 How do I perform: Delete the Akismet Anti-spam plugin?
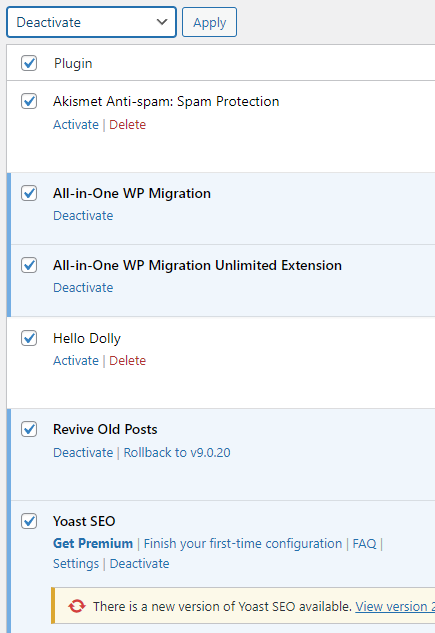pyautogui.click(x=128, y=125)
